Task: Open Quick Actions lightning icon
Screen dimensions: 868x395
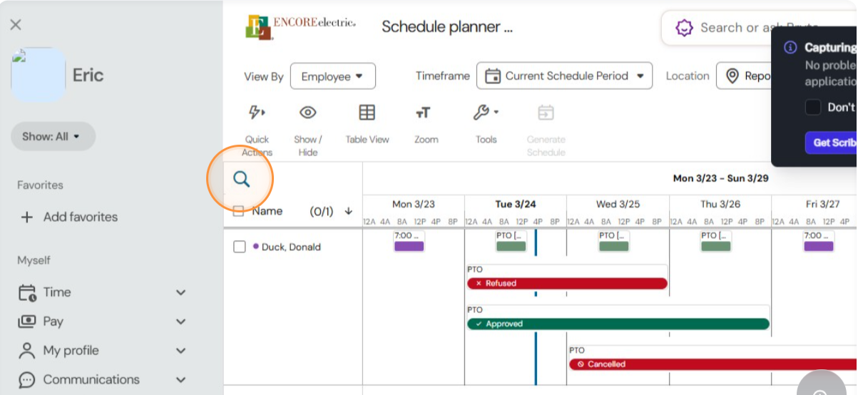Action: click(257, 113)
